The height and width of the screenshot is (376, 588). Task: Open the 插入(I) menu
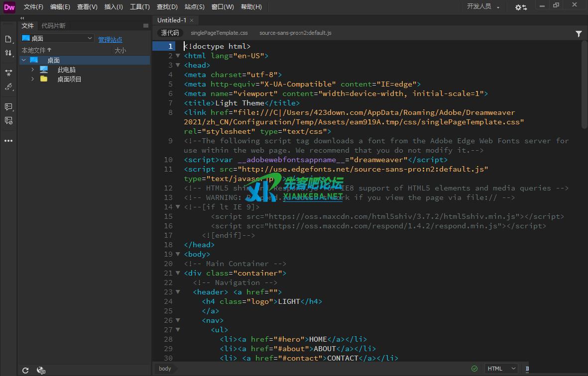click(x=114, y=7)
